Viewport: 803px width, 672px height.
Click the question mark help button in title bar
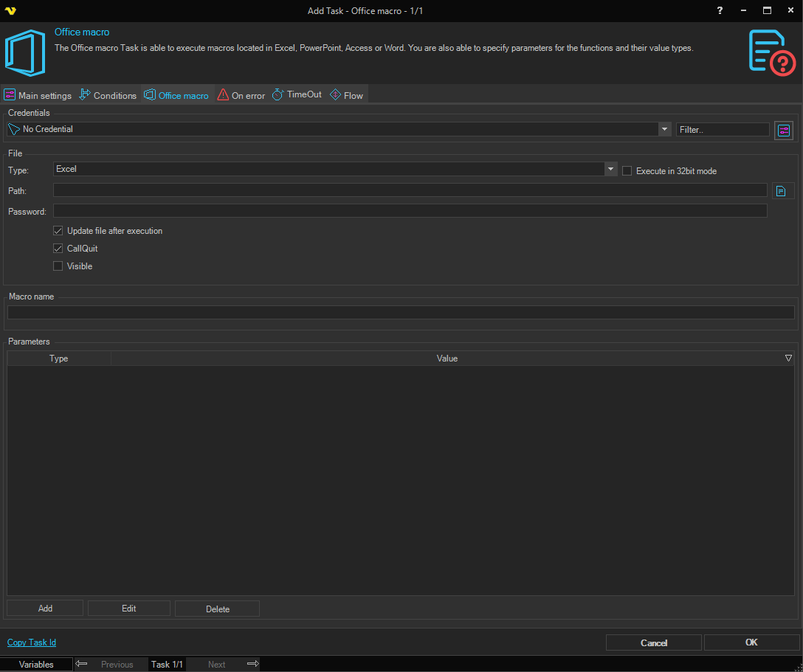coord(720,10)
